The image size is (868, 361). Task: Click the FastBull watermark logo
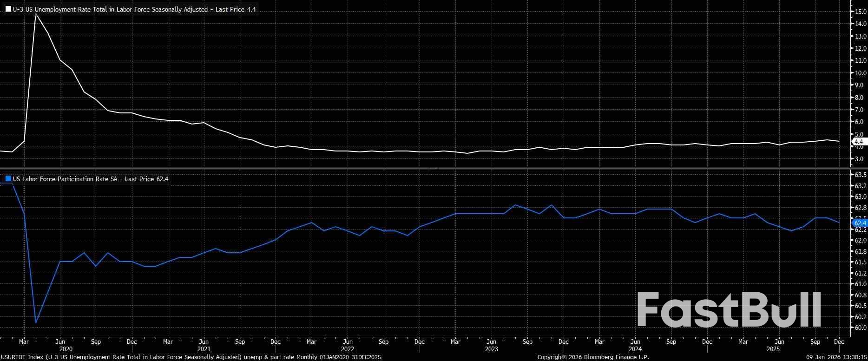pyautogui.click(x=729, y=310)
